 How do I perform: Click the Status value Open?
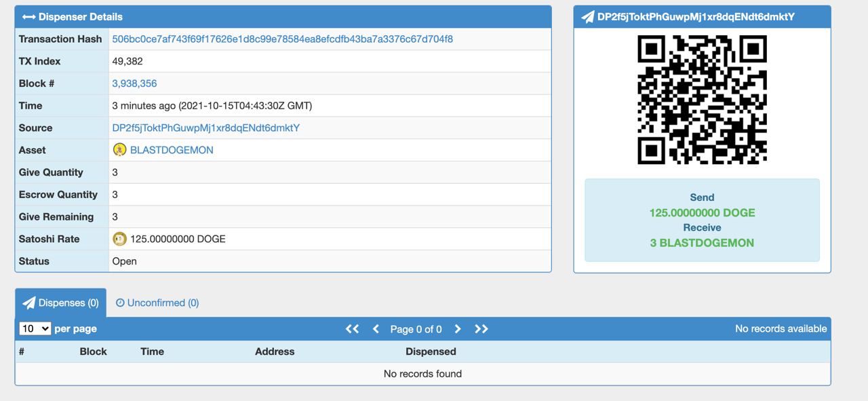124,261
